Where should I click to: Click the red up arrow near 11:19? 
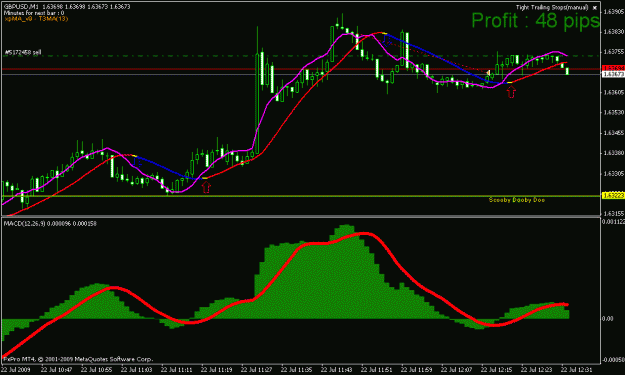pos(206,187)
